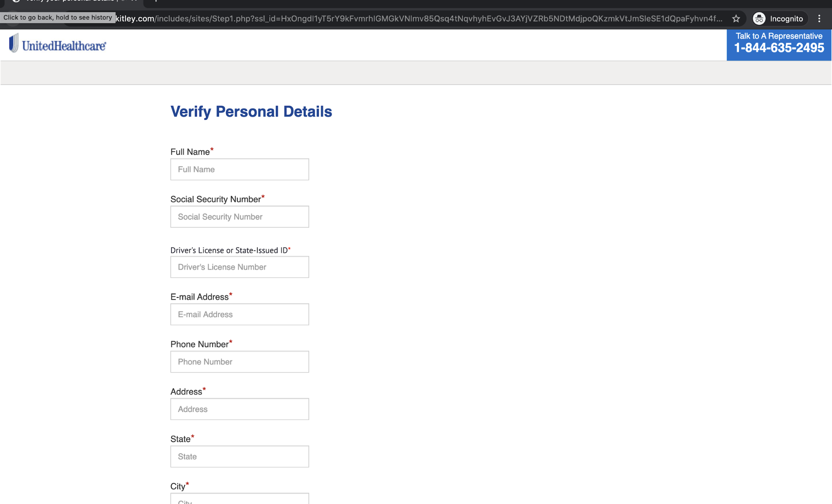Click into the Full Name text box
The image size is (832, 504).
pos(239,169)
